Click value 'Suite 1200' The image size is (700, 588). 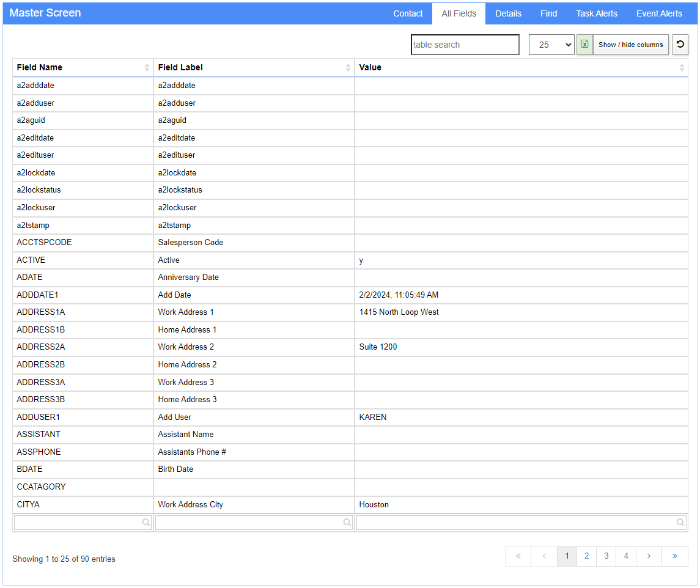click(x=378, y=347)
